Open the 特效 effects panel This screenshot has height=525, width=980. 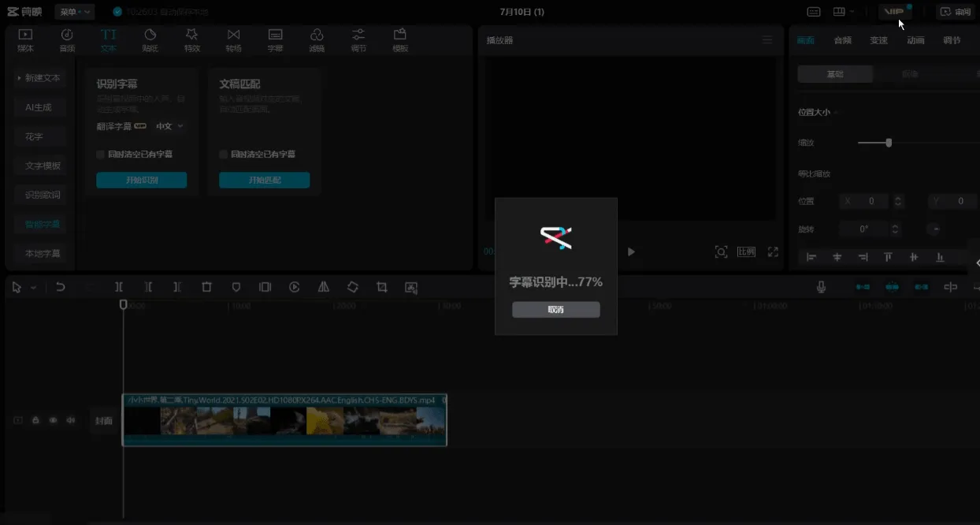191,40
